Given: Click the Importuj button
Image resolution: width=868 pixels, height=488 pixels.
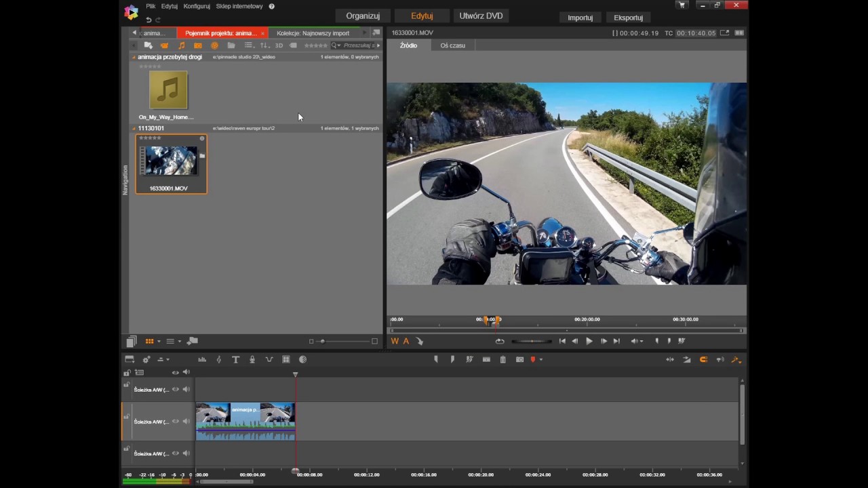Looking at the screenshot, I should [580, 18].
